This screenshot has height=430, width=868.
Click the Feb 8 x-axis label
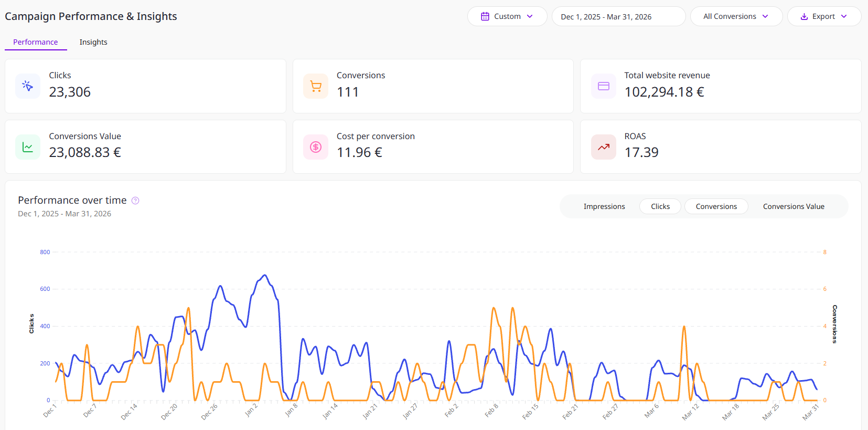tap(491, 410)
